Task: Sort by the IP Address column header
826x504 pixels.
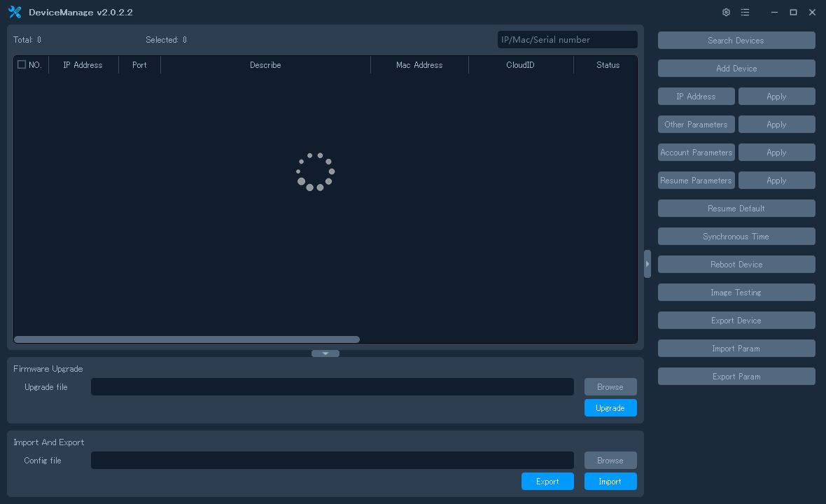Action: [x=83, y=65]
